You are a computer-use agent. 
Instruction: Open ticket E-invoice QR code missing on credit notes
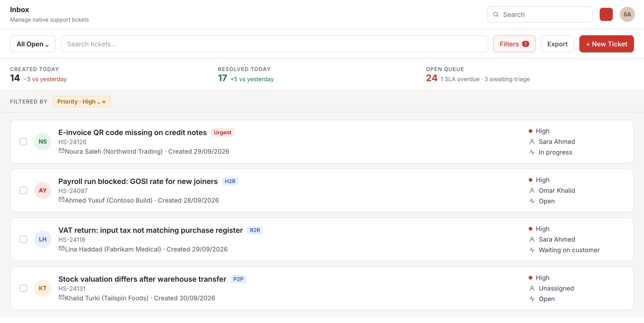click(132, 132)
